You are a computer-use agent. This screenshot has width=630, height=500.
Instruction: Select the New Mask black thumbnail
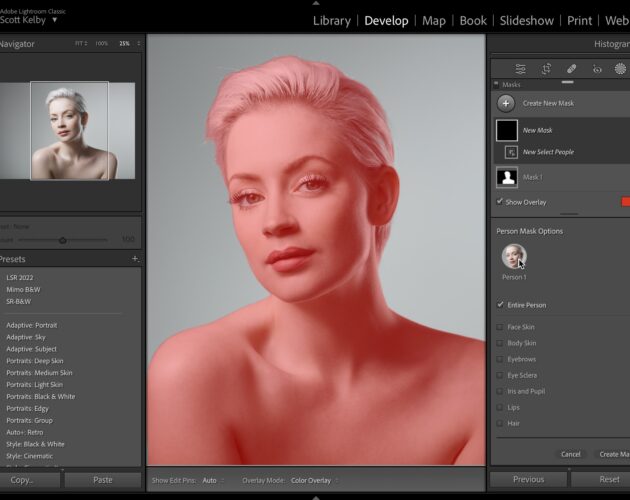click(x=507, y=130)
